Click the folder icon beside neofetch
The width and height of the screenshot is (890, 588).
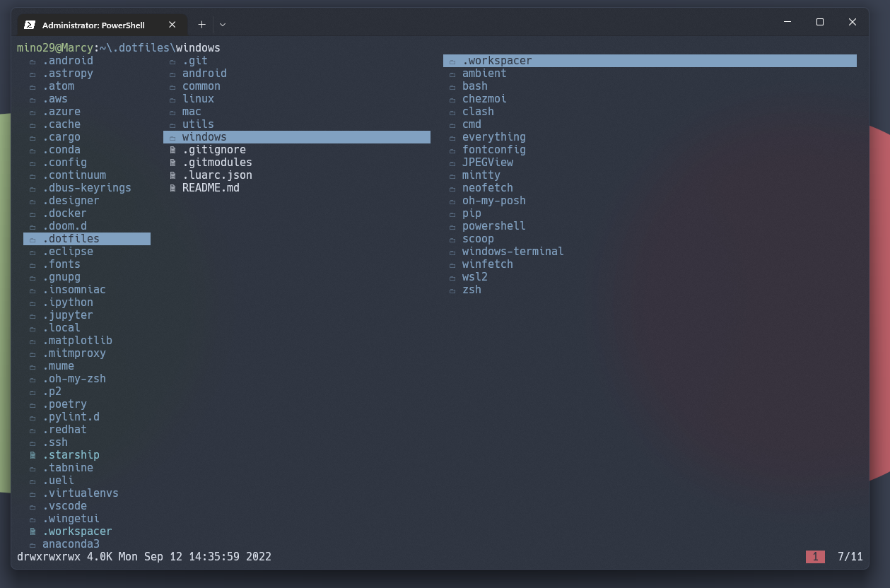(452, 189)
